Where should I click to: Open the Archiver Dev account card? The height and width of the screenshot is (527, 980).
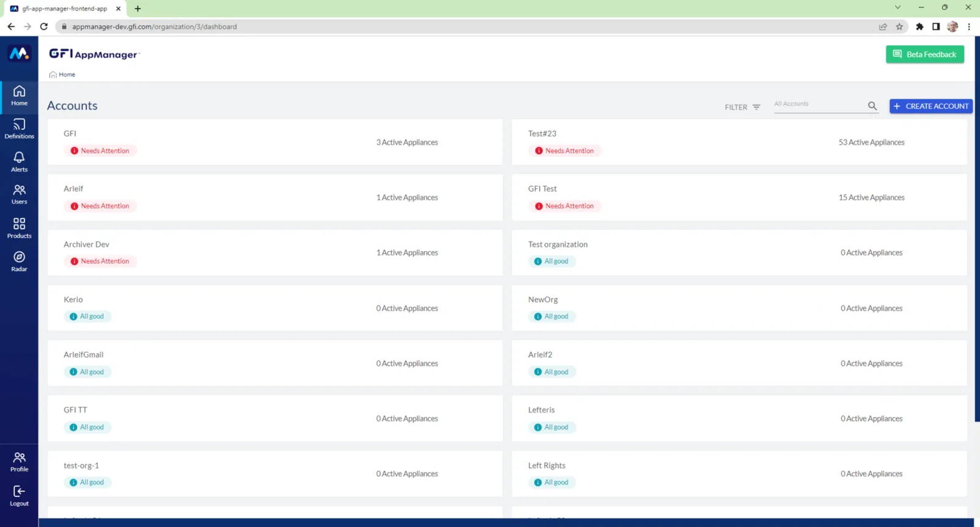pyautogui.click(x=275, y=252)
